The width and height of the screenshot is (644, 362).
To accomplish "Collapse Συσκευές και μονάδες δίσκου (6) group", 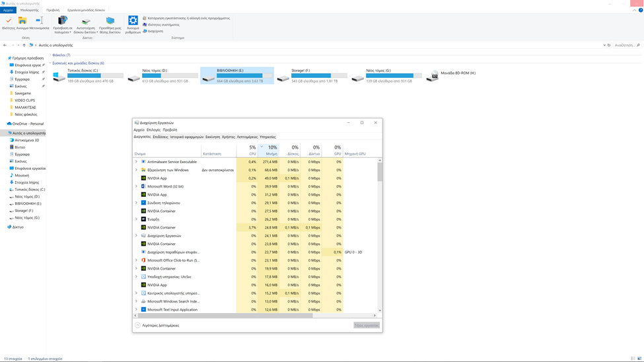I will [50, 63].
